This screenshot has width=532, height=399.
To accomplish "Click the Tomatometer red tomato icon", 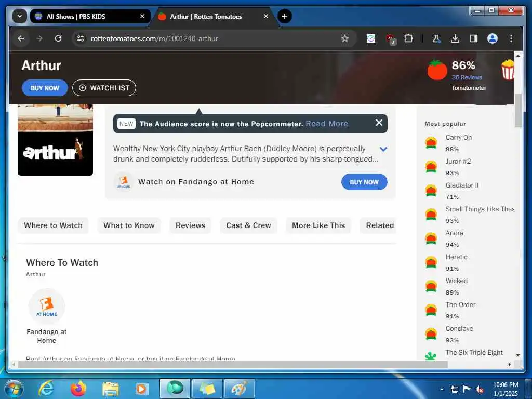I will pyautogui.click(x=437, y=70).
